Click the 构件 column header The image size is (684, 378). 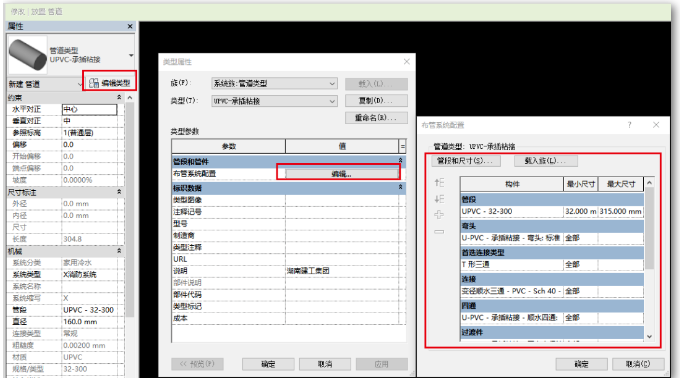tap(512, 184)
